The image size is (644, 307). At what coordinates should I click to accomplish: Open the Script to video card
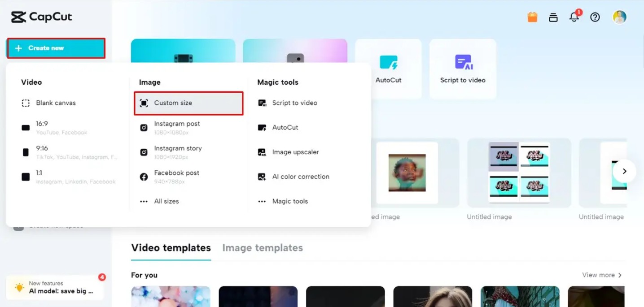(x=463, y=69)
